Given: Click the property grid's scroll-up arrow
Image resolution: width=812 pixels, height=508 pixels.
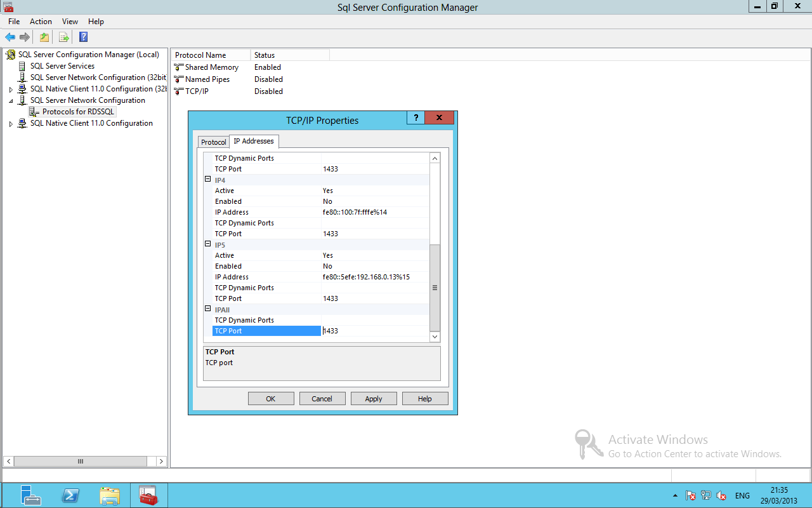Looking at the screenshot, I should pos(435,158).
